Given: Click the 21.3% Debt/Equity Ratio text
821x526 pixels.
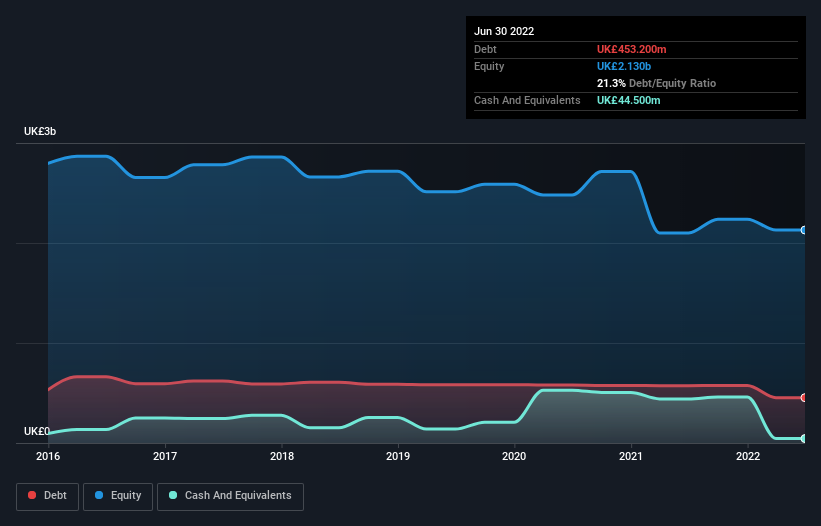Looking at the screenshot, I should (656, 83).
